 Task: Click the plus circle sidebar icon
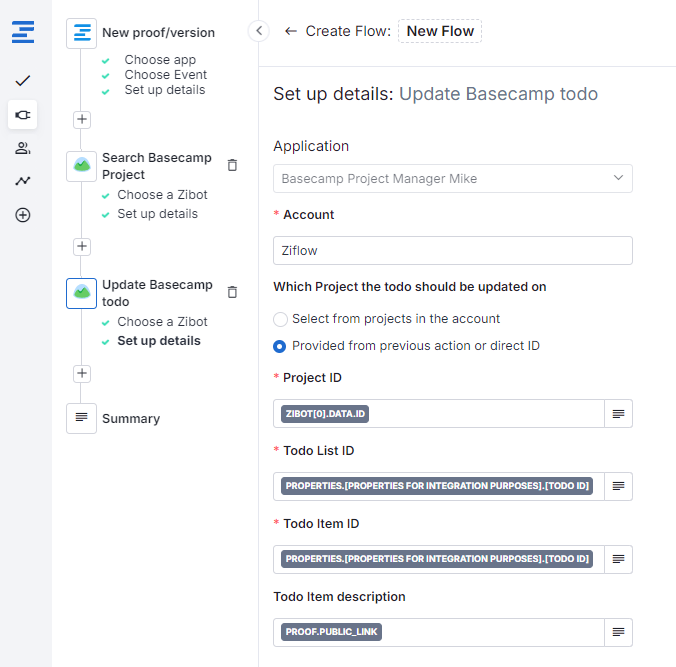click(23, 215)
